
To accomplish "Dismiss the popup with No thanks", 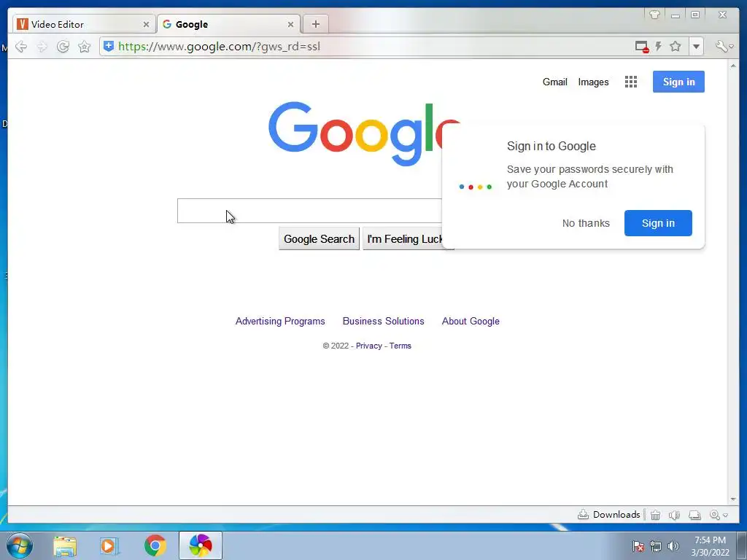I will 586,223.
